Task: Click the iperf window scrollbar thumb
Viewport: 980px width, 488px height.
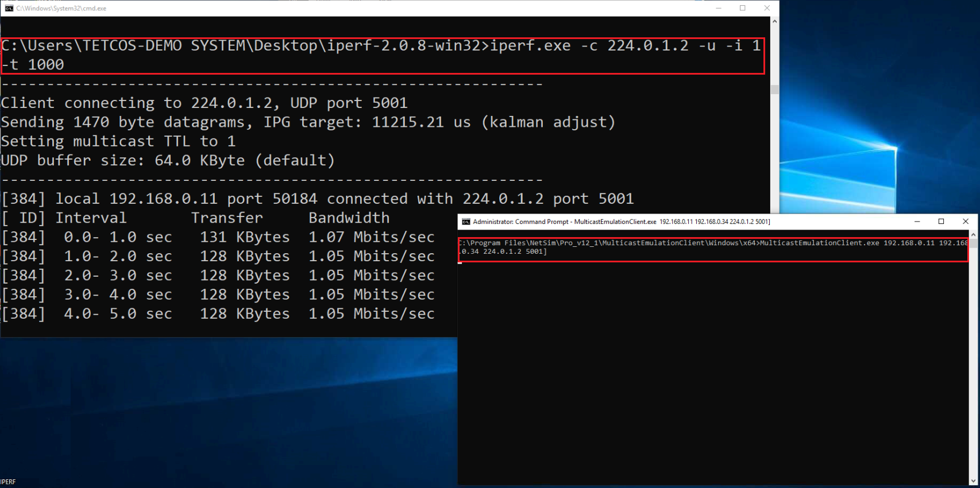Action: point(774,90)
